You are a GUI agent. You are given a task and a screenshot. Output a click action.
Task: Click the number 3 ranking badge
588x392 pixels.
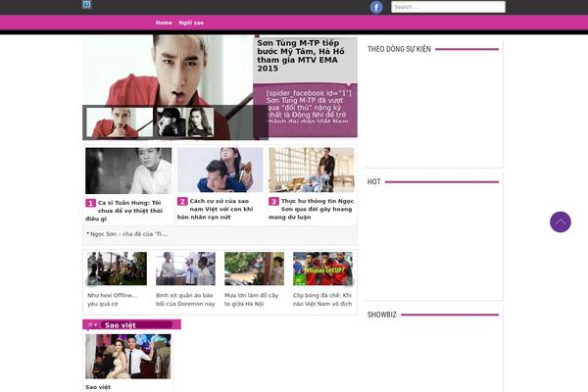click(x=273, y=202)
